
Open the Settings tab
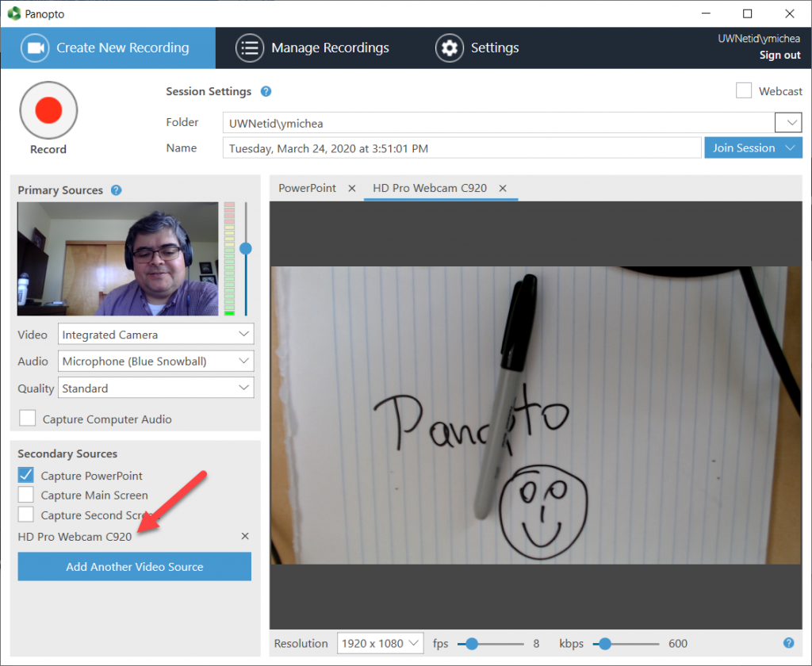coord(477,48)
